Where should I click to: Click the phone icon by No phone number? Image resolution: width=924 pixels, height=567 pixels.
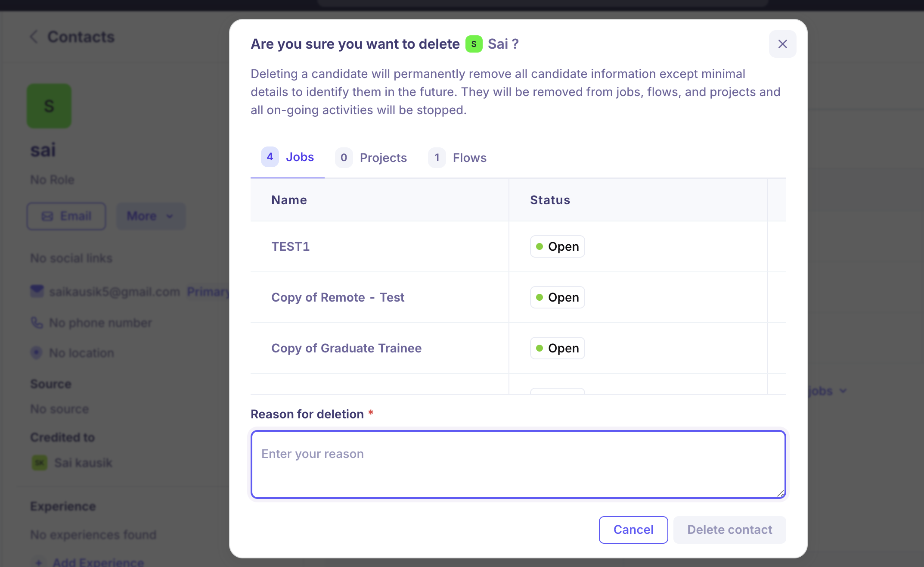[37, 323]
